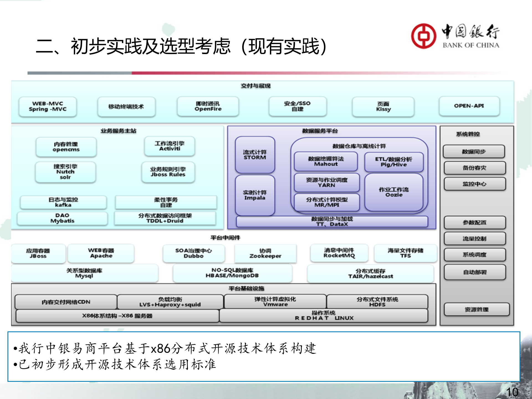532x399 pixels.
Task: Collapse the 业务服务主站 section
Action: [x=119, y=130]
